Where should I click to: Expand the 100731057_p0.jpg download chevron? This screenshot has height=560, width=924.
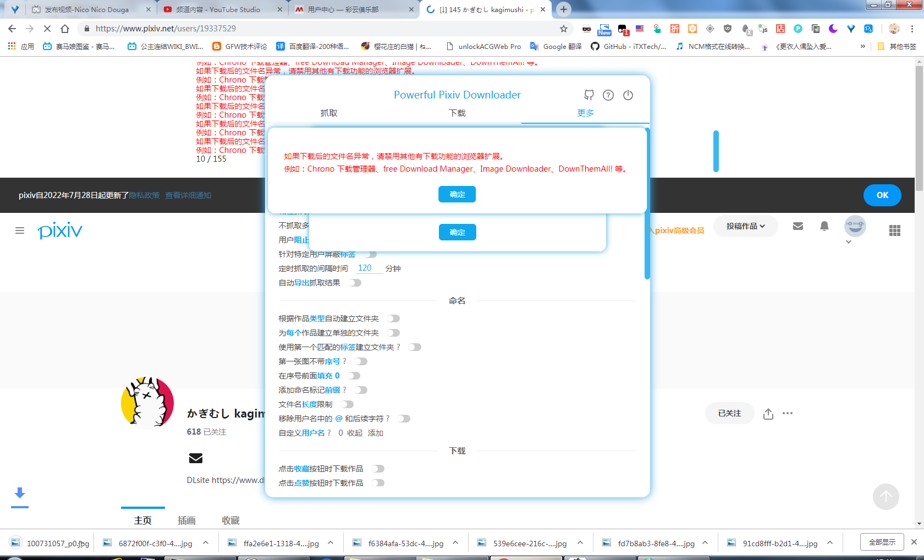tap(81, 542)
